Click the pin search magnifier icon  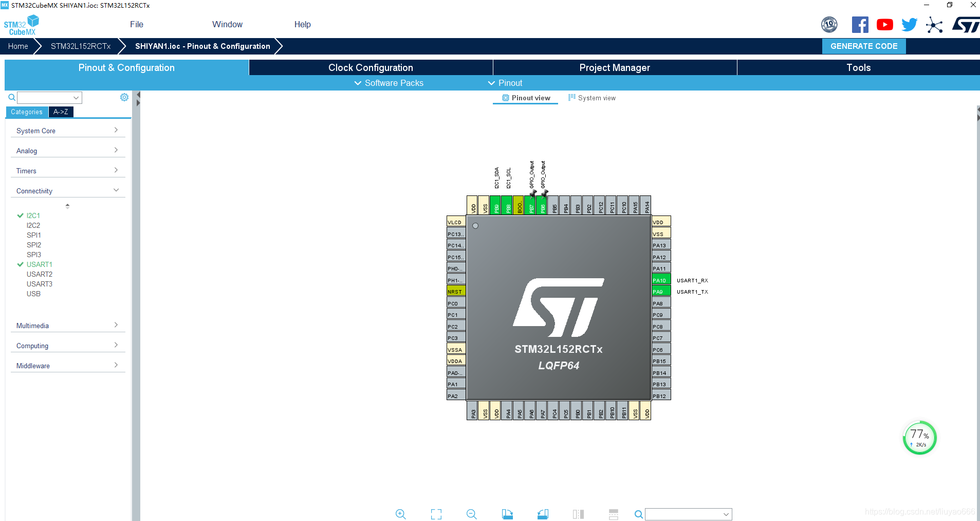click(x=638, y=514)
